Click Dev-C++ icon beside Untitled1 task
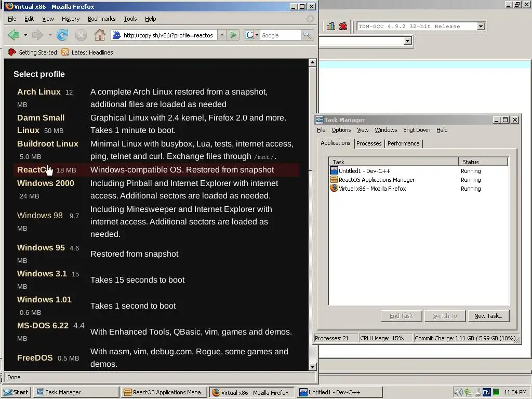Screen dimensions: 532x399 coord(334,170)
